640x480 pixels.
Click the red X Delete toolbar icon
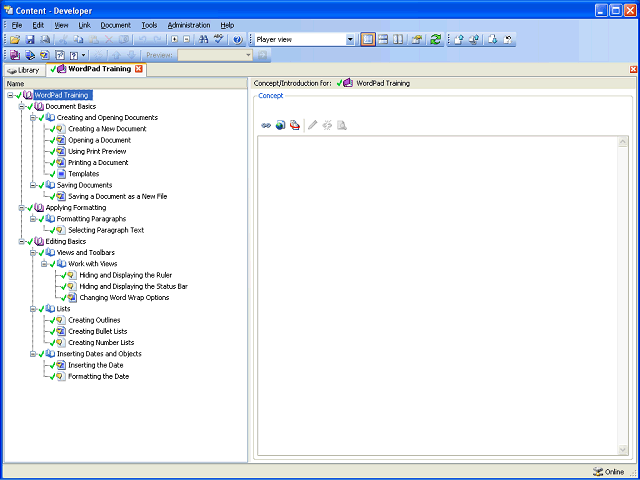(109, 40)
